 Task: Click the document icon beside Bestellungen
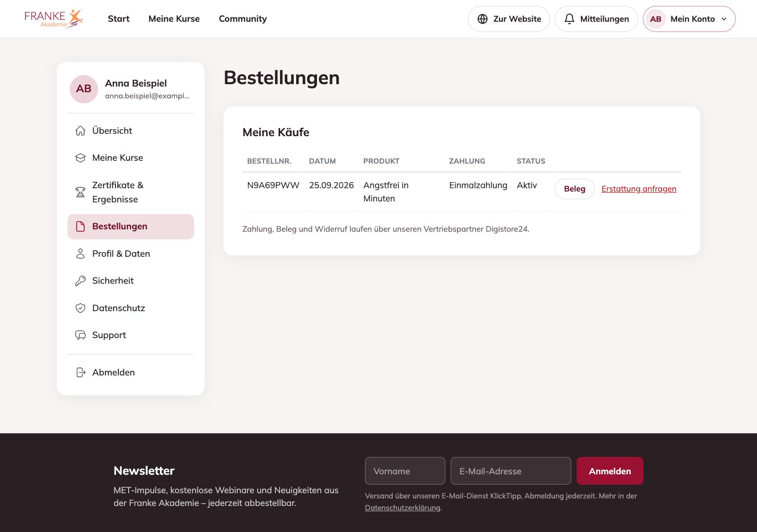[x=80, y=227]
